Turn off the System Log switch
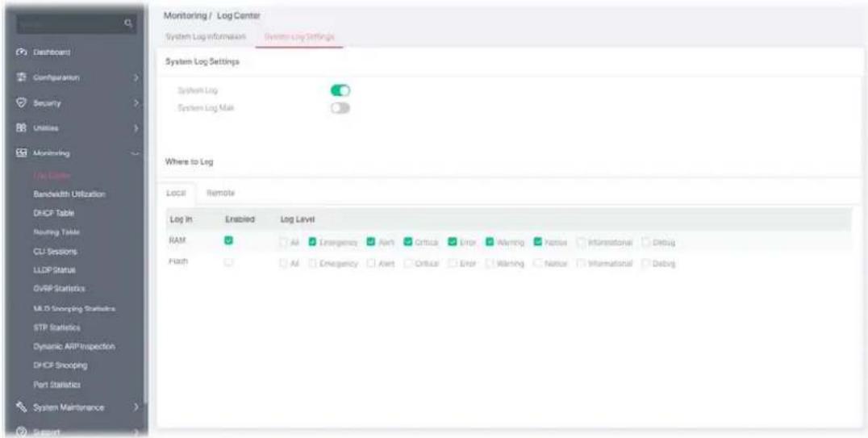The width and height of the screenshot is (868, 438). click(x=340, y=90)
